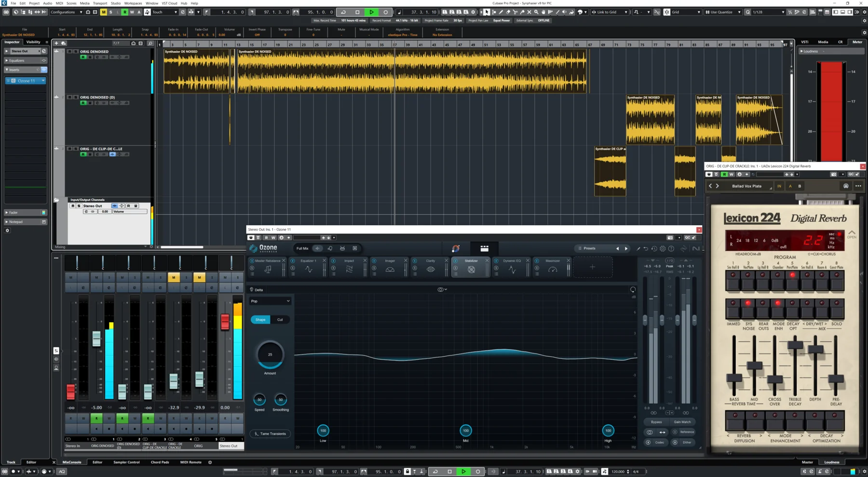Select the Maximizer module in Ozone
Viewport: 868px width, 477px height.
[553, 260]
